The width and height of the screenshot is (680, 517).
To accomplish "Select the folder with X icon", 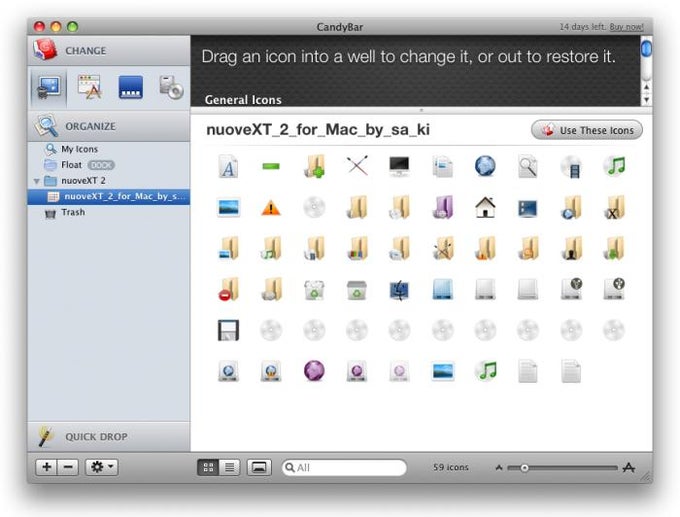I will click(x=614, y=207).
